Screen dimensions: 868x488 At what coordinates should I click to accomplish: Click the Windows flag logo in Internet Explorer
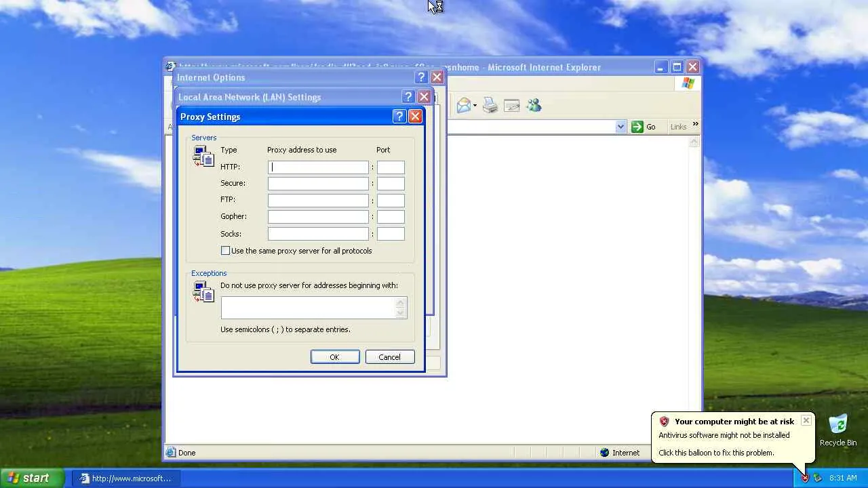click(x=688, y=83)
